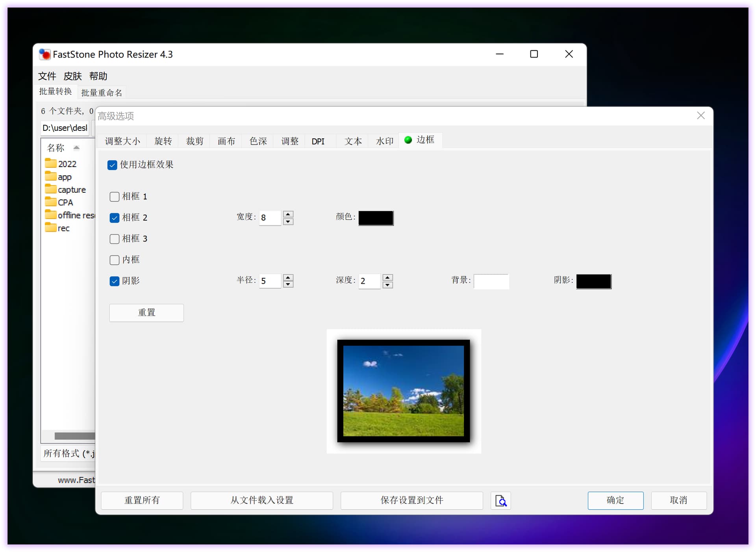Increase 深度 value with up arrow
This screenshot has width=756, height=552.
point(387,277)
